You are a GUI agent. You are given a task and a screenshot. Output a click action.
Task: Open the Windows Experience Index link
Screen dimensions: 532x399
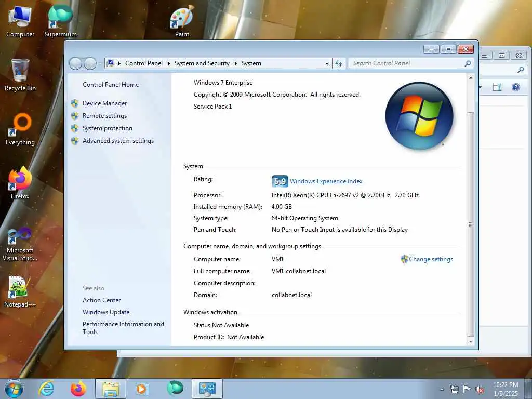(x=326, y=181)
